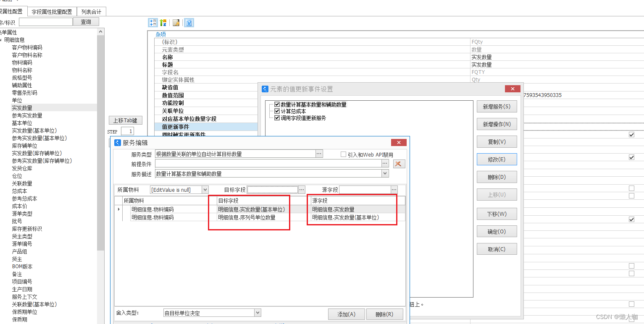Click the 服务编辑 dialog title icon

tap(118, 143)
